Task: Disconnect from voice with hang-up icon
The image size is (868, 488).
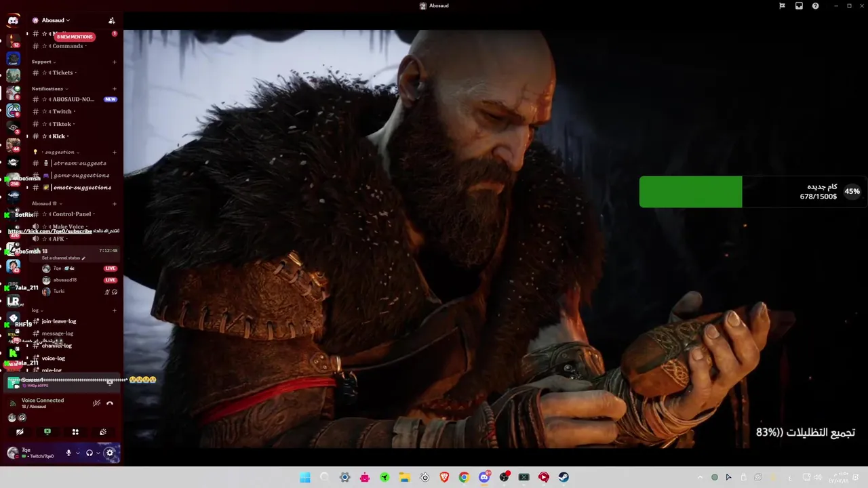Action: click(110, 403)
